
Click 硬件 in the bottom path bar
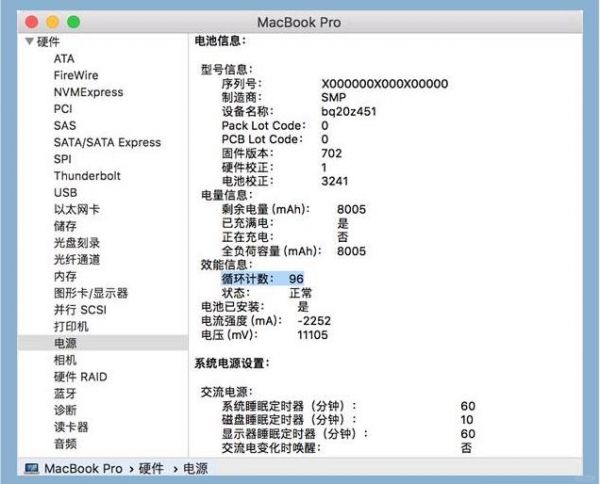pos(151,469)
